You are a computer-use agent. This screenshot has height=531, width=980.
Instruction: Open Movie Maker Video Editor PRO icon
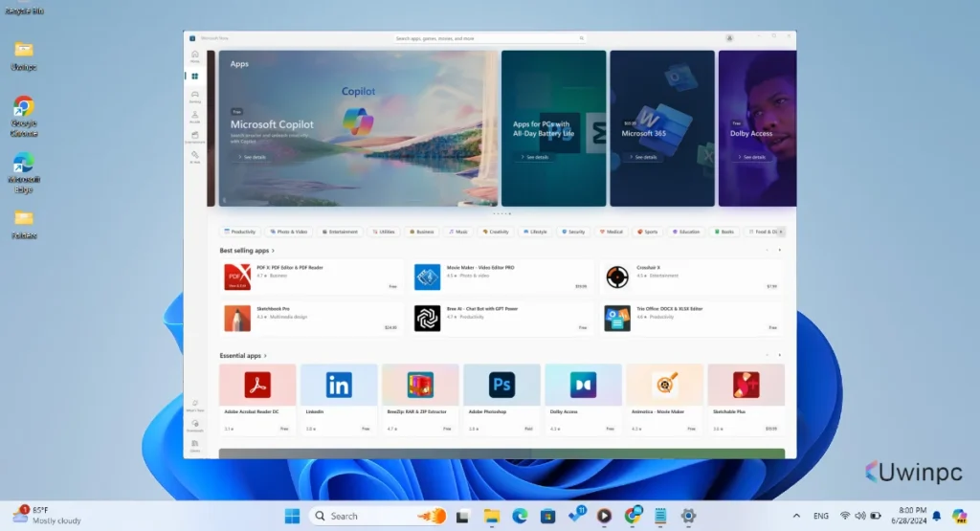pos(428,277)
